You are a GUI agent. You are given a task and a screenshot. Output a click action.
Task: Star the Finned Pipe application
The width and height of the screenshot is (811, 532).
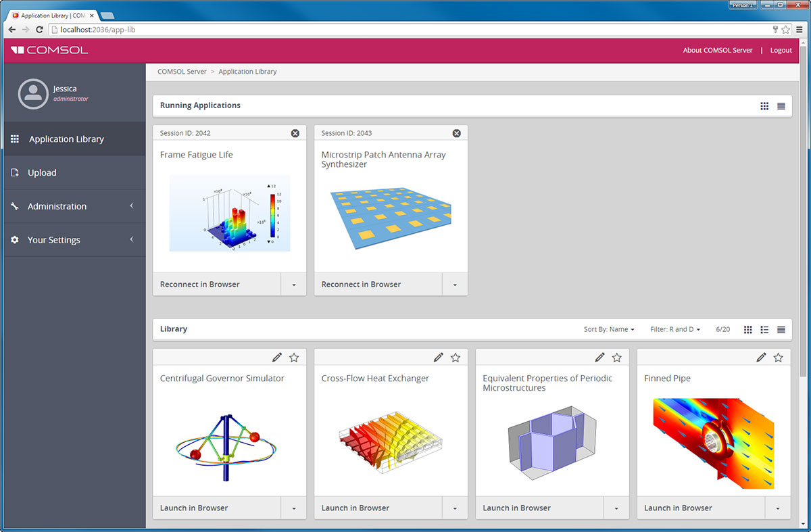[778, 357]
